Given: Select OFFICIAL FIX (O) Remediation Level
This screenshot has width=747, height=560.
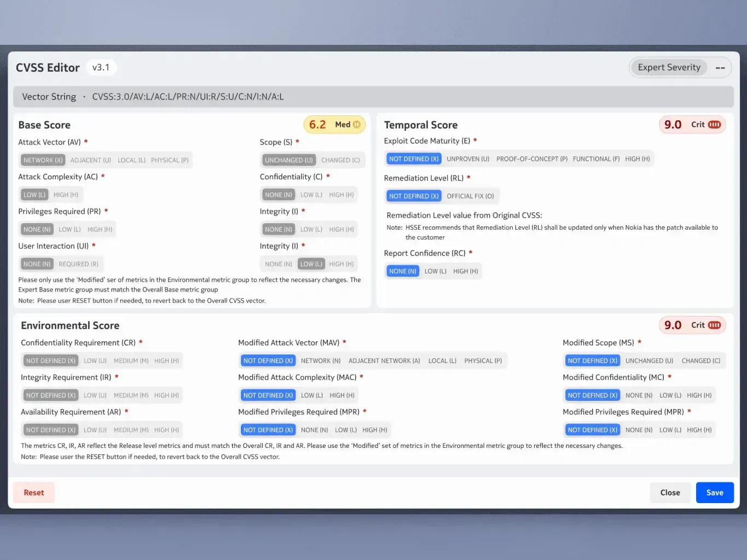Looking at the screenshot, I should [470, 196].
